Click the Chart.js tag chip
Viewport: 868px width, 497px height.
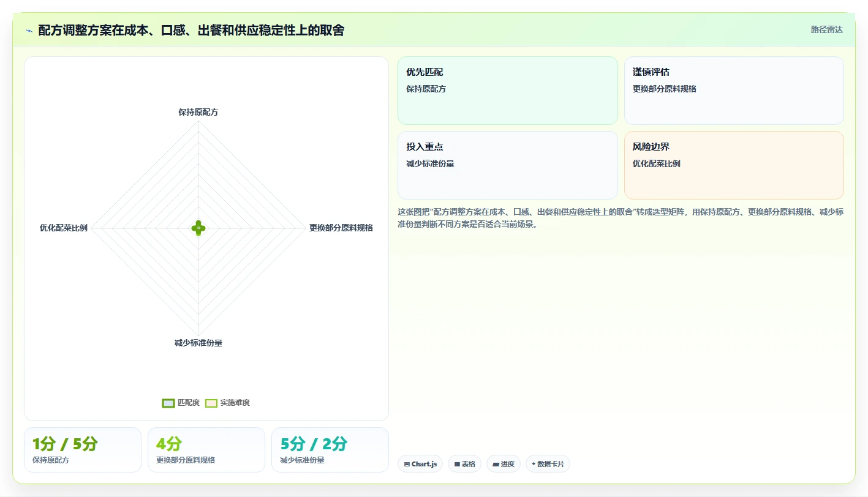pyautogui.click(x=420, y=464)
